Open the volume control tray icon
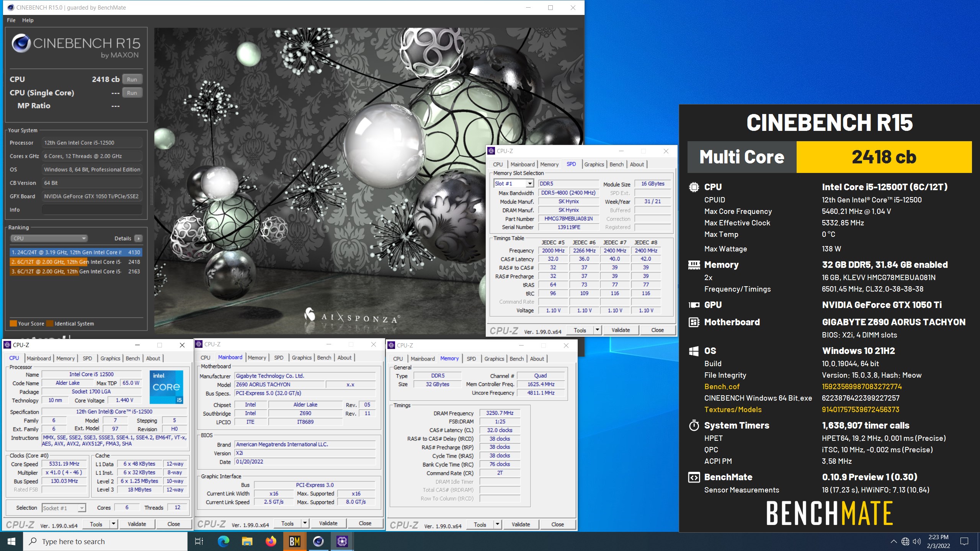 click(916, 541)
